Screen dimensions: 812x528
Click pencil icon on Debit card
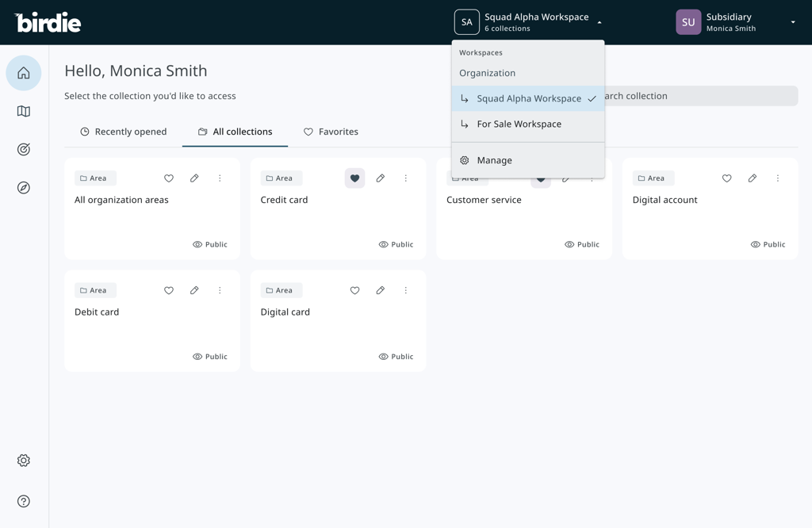194,290
